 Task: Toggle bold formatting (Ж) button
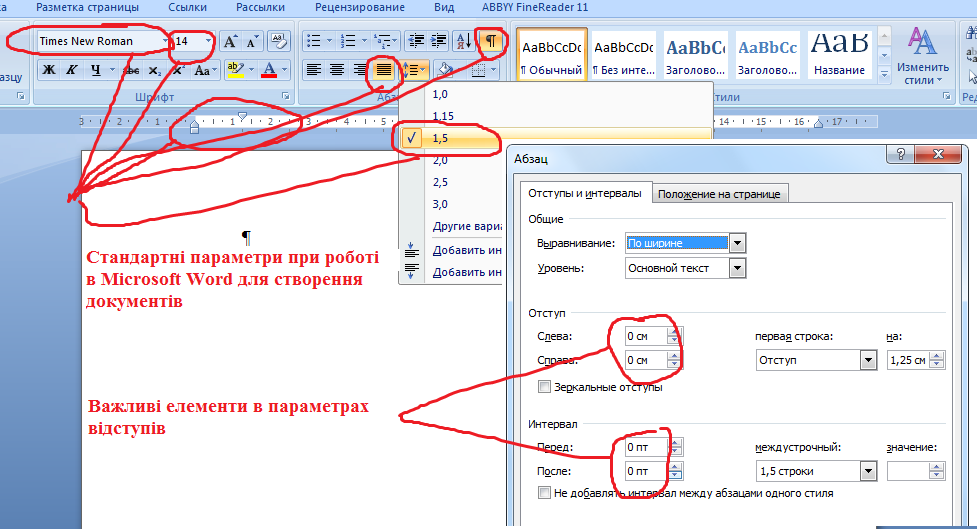click(x=49, y=70)
